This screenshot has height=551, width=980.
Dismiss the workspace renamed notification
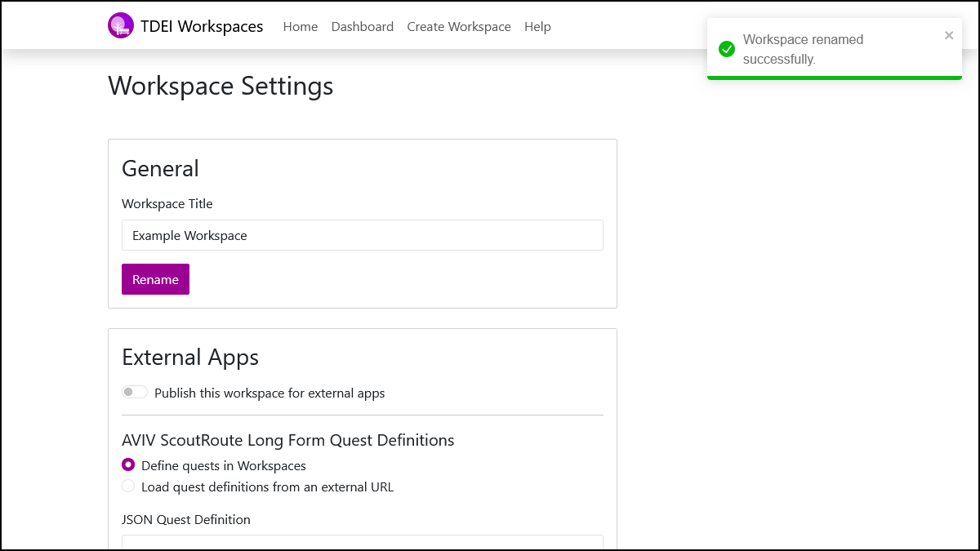[949, 35]
